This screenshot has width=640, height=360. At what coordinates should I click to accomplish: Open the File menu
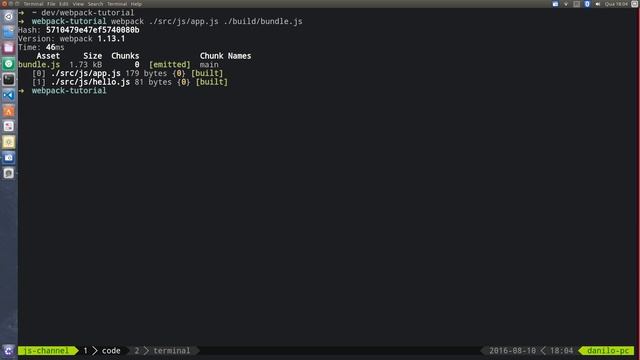51,4
